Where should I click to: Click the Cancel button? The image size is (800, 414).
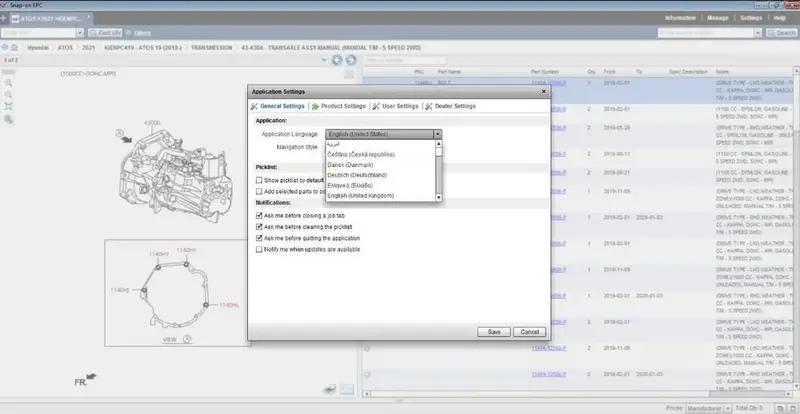tap(530, 332)
